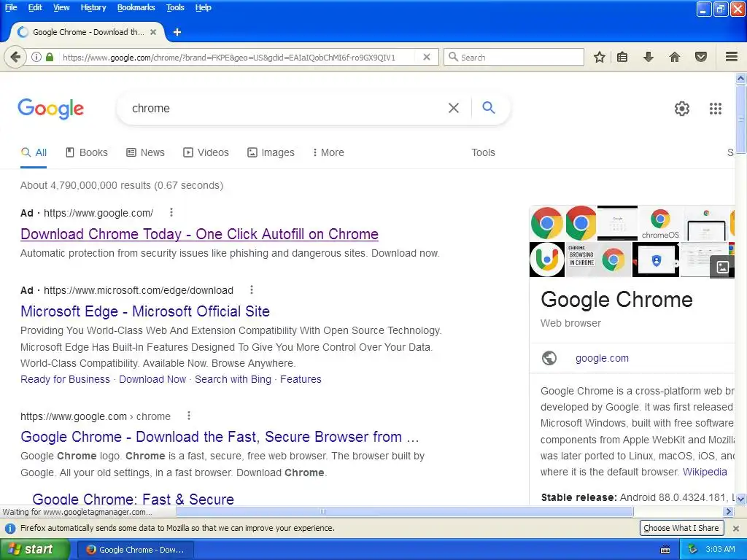Click the horizontal scrollbar thumb
The width and height of the screenshot is (747, 560).
coord(404,511)
